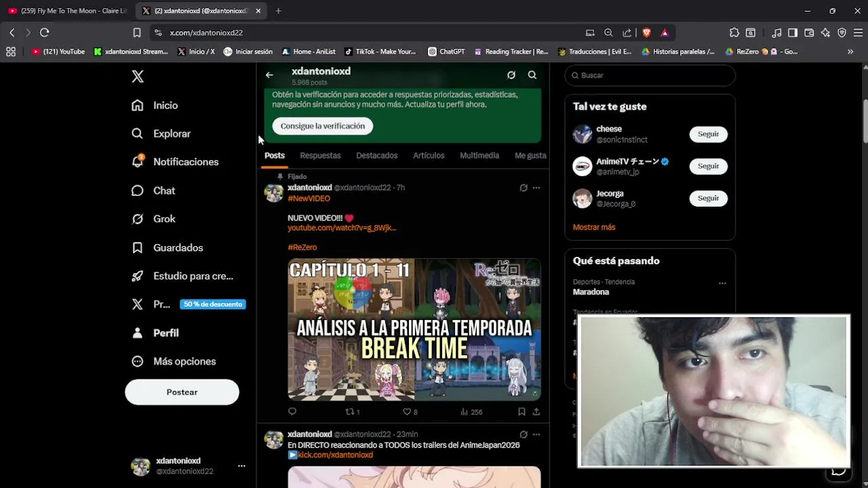This screenshot has width=868, height=488.
Task: Open more options on the pinned post
Action: coord(536,188)
